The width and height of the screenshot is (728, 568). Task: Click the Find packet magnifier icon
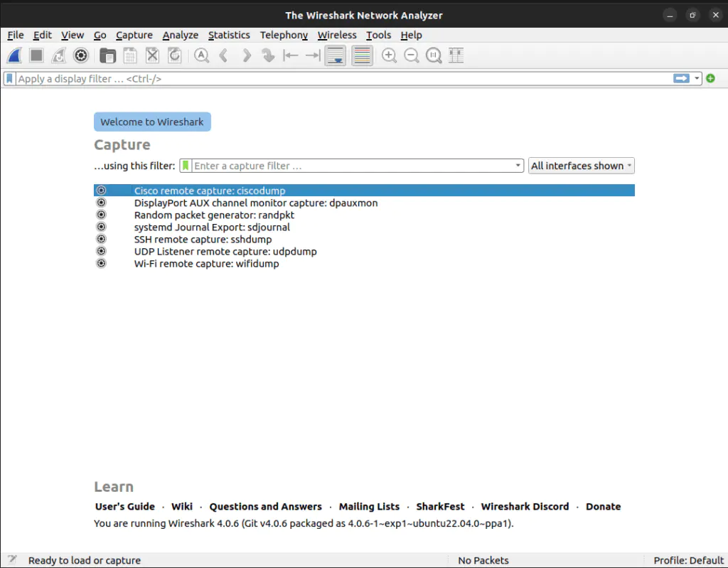tap(202, 55)
